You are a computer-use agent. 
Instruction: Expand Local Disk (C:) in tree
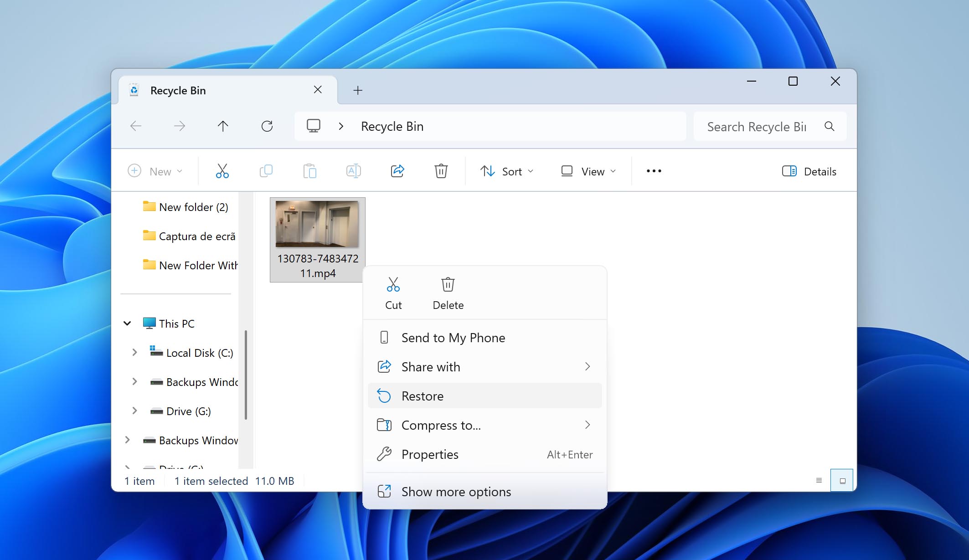(134, 353)
